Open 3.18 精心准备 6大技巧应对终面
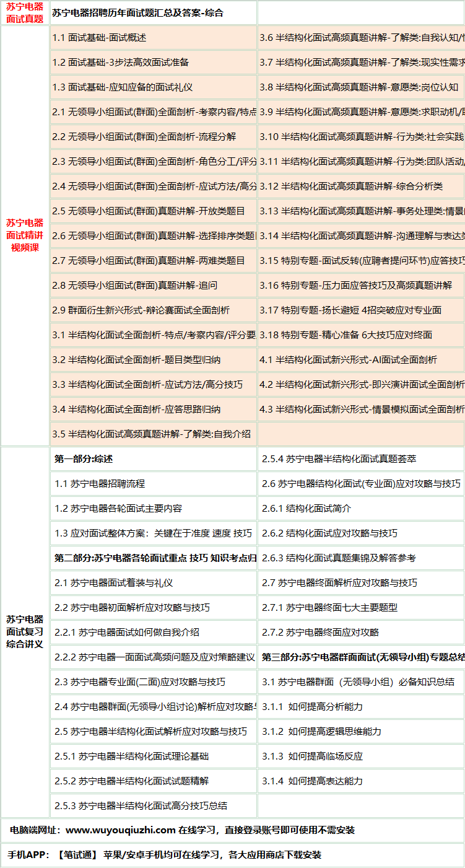 pyautogui.click(x=345, y=335)
